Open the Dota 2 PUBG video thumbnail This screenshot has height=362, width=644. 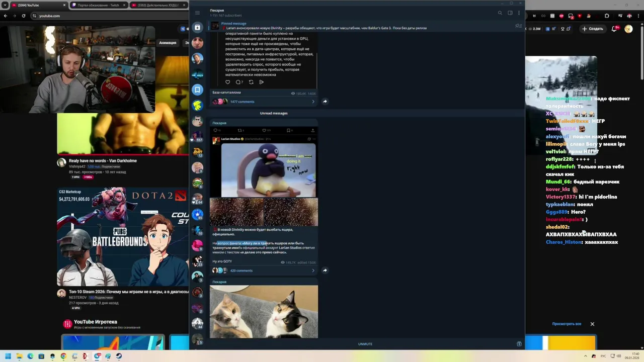(x=123, y=237)
